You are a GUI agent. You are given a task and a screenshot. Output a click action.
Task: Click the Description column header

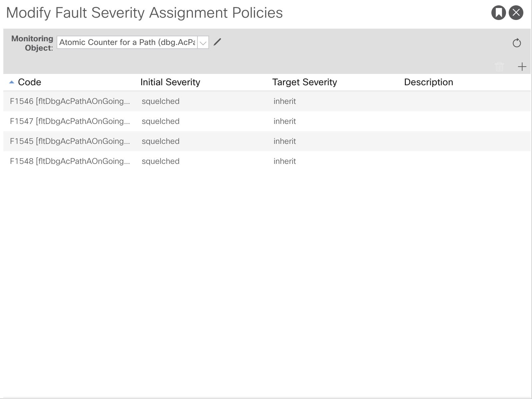(428, 82)
